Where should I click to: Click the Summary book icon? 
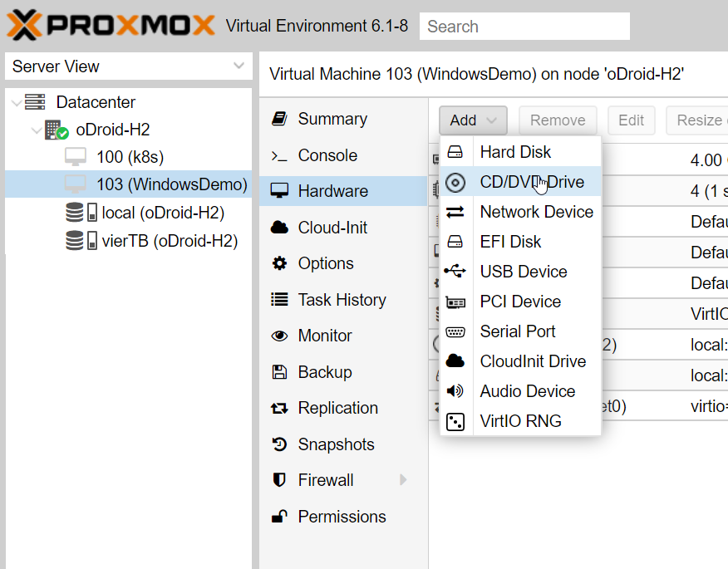tap(279, 119)
